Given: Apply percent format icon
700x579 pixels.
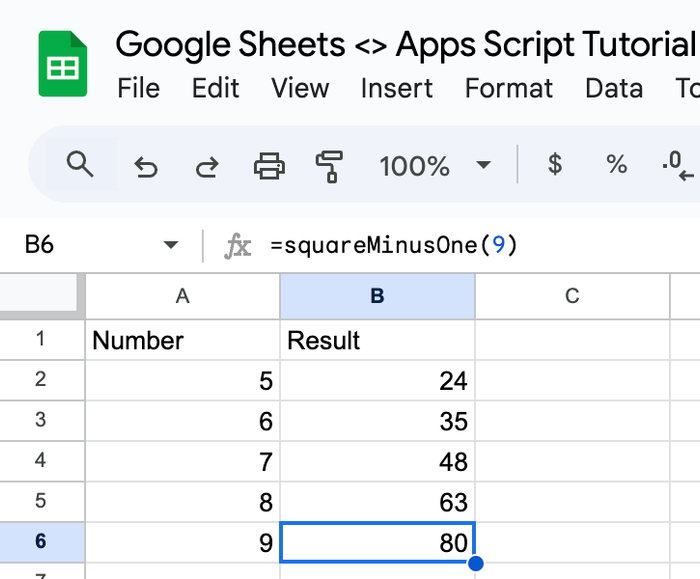Looking at the screenshot, I should [x=617, y=165].
